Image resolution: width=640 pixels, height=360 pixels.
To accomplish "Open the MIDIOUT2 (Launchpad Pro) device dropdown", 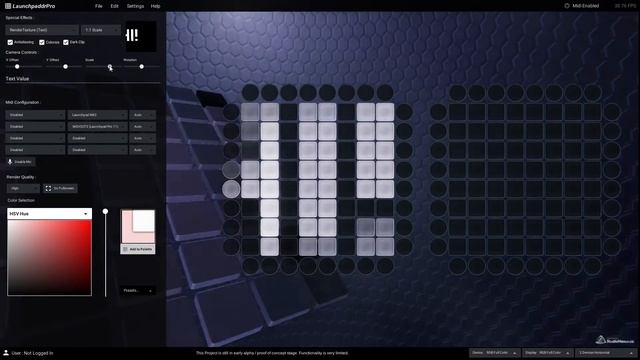I will (98, 127).
